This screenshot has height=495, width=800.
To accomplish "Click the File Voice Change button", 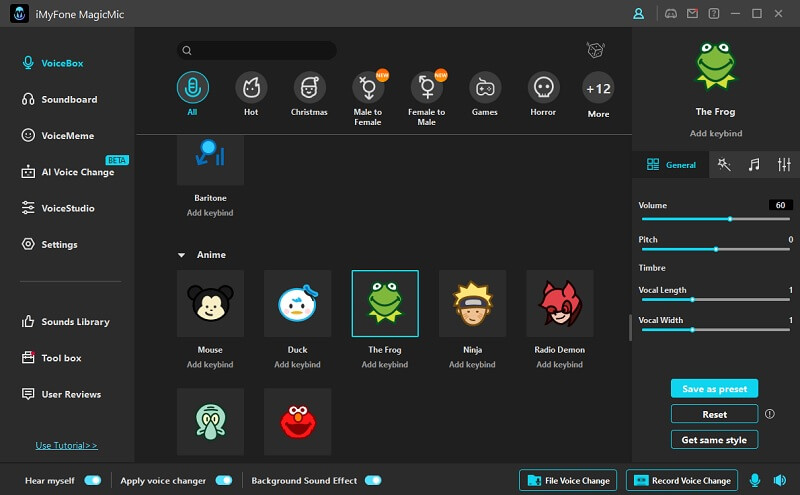I will 568,480.
